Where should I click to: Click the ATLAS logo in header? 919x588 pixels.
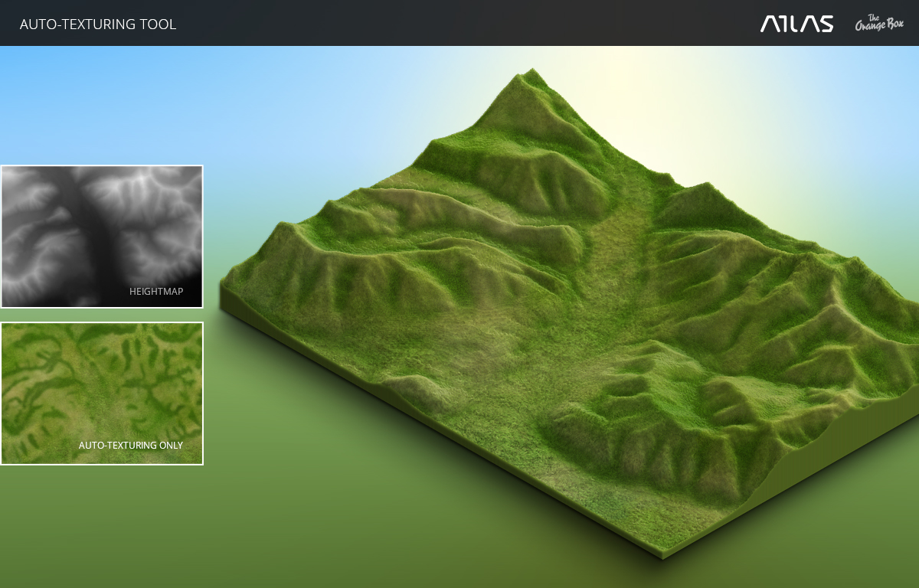tap(796, 24)
